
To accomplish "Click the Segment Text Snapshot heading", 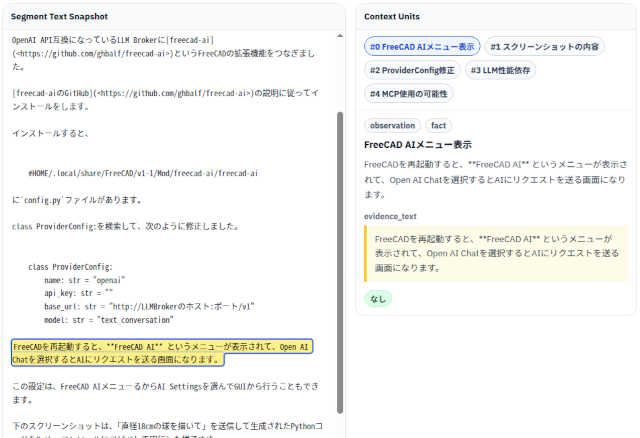I will click(x=59, y=17).
